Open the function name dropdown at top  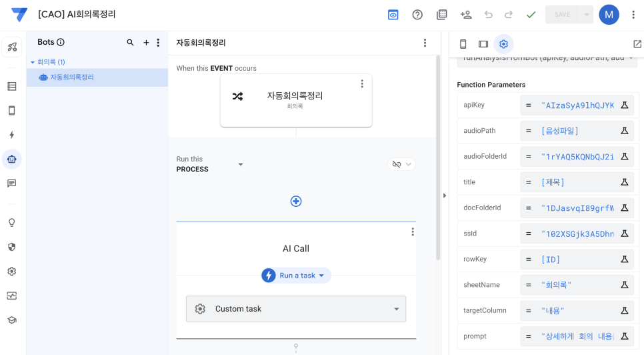click(547, 58)
